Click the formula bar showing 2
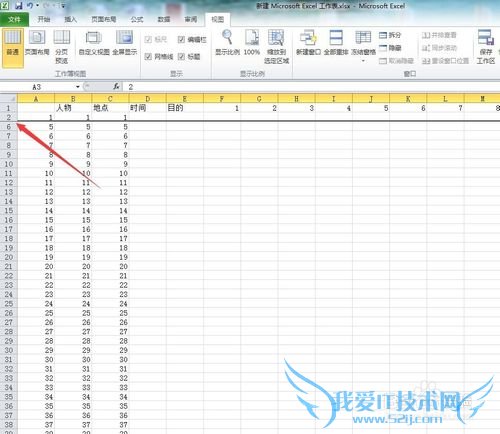The height and width of the screenshot is (434, 500). tap(312, 87)
